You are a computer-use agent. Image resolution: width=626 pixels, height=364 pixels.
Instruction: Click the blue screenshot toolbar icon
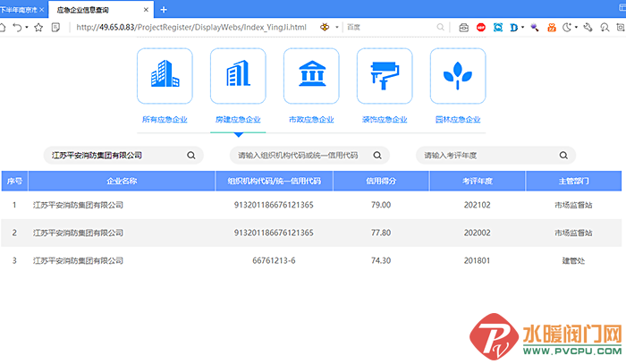498,27
